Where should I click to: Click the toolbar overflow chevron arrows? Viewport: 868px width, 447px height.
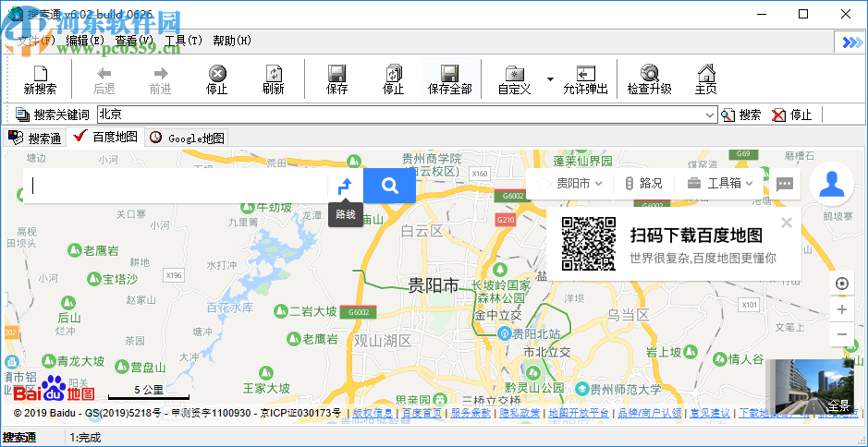(852, 42)
